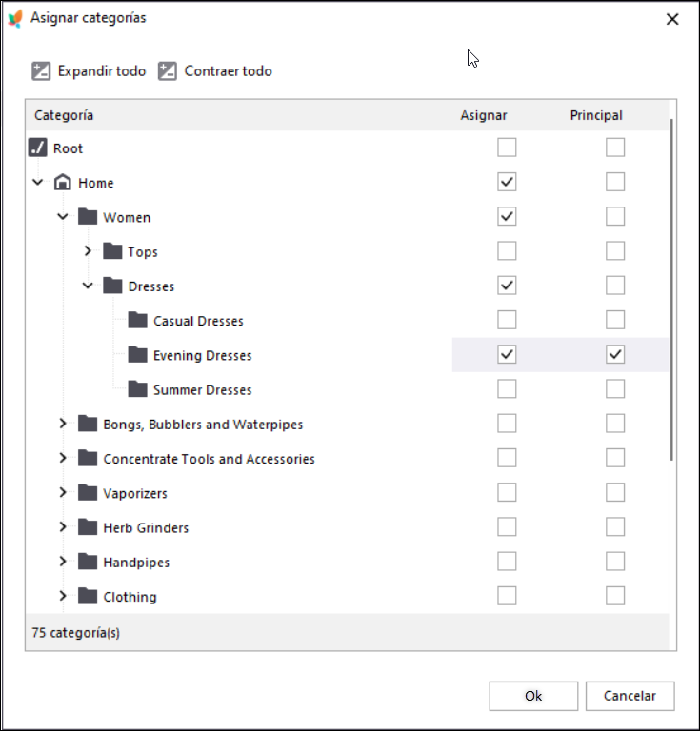Select the Vaporizers folder icon
This screenshot has height=731, width=700.
click(88, 492)
